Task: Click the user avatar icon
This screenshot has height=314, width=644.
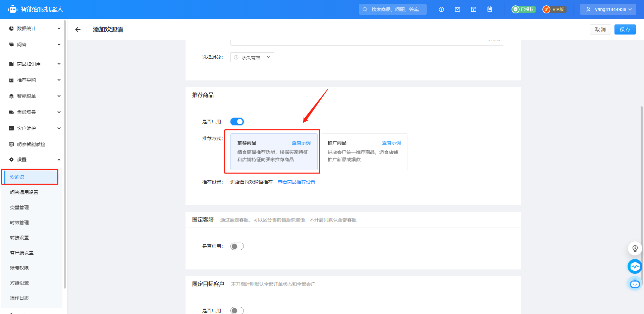Action: point(588,9)
